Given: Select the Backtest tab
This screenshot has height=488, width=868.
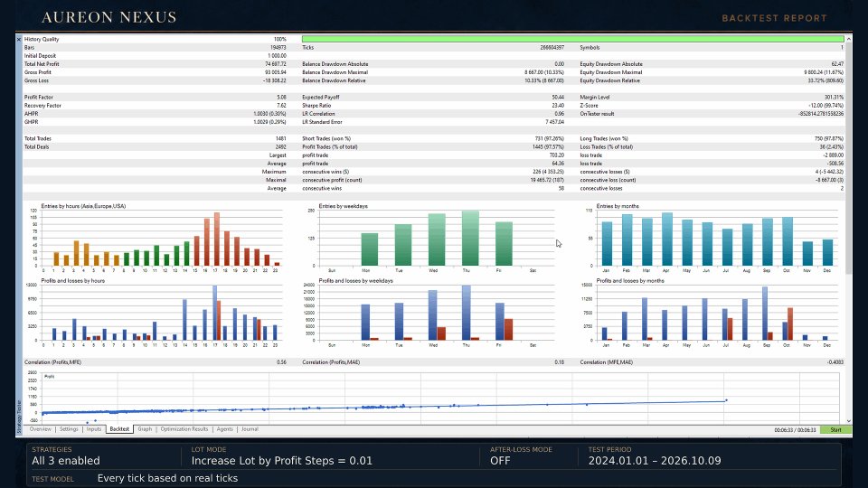Looking at the screenshot, I should click(119, 429).
